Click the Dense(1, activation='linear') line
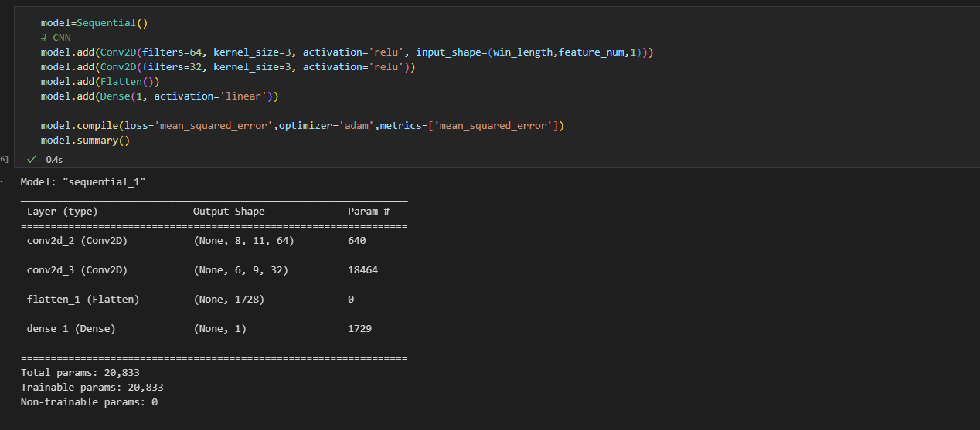Viewport: 980px width, 430px height. (x=159, y=96)
